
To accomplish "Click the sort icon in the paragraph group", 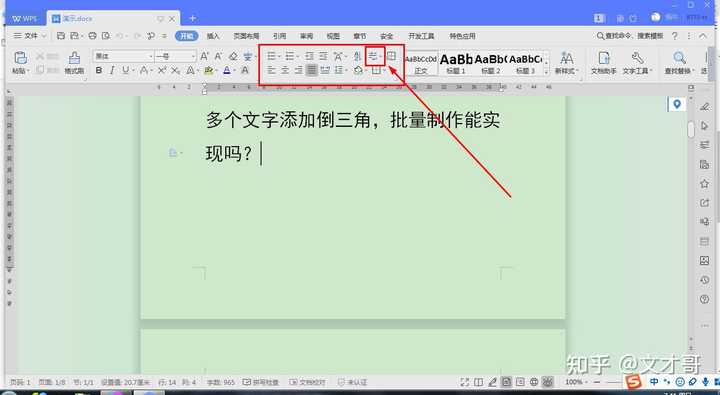I will point(358,56).
